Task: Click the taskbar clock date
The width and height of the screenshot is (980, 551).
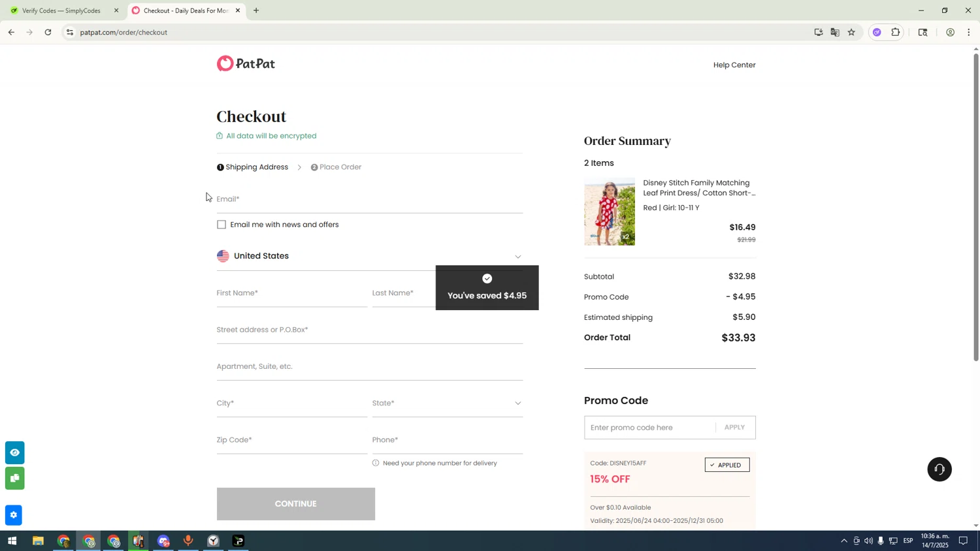Action: point(935,541)
